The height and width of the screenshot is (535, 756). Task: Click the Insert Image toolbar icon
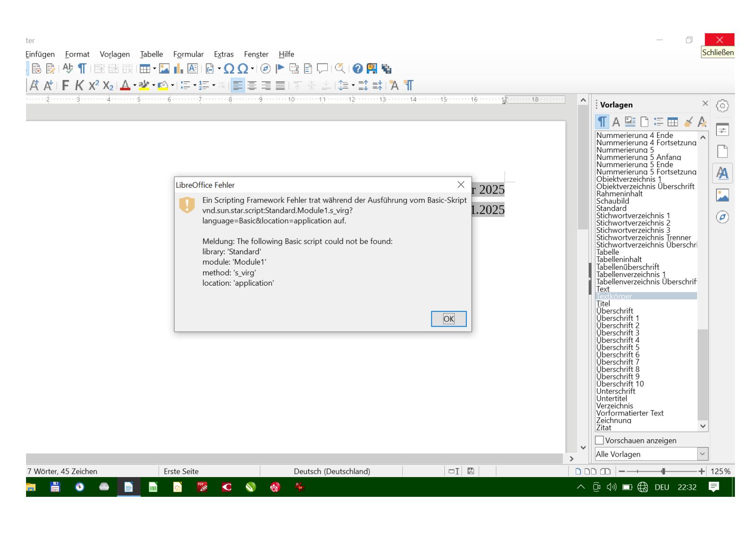[x=164, y=69]
